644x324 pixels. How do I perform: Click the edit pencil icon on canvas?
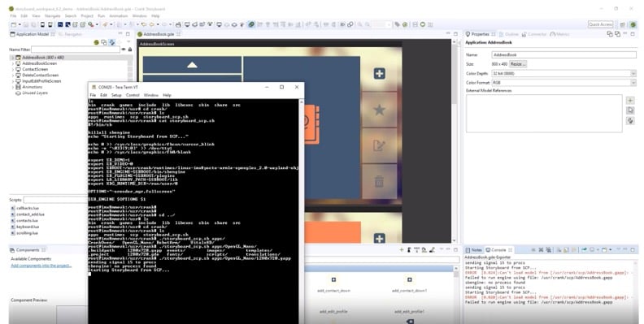(379, 145)
